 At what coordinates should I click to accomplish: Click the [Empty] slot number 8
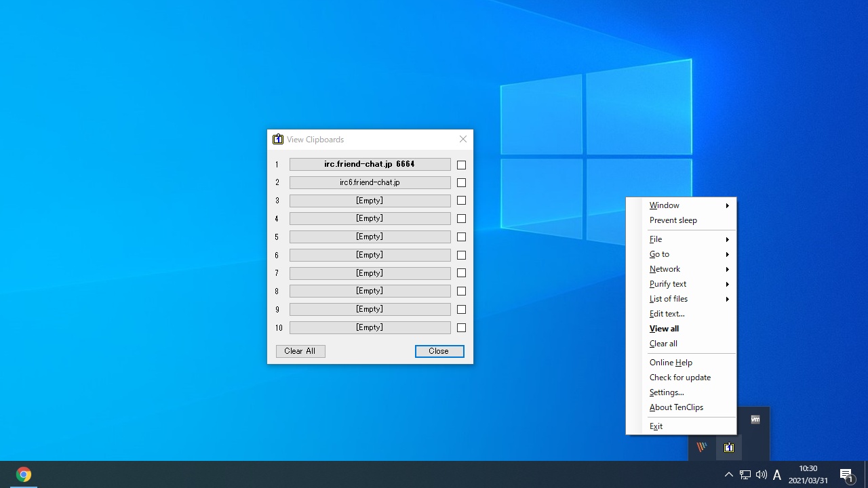tap(370, 291)
